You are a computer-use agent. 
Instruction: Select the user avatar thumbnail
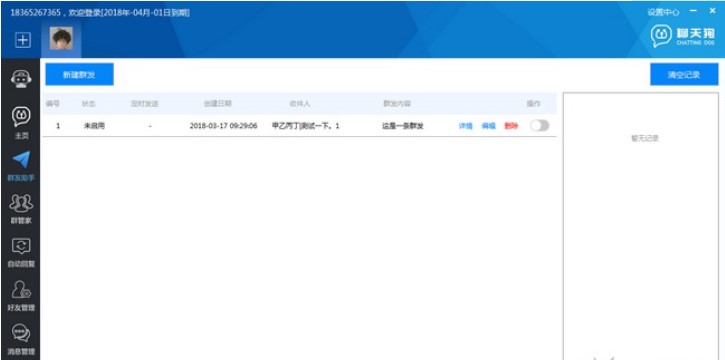(x=61, y=39)
